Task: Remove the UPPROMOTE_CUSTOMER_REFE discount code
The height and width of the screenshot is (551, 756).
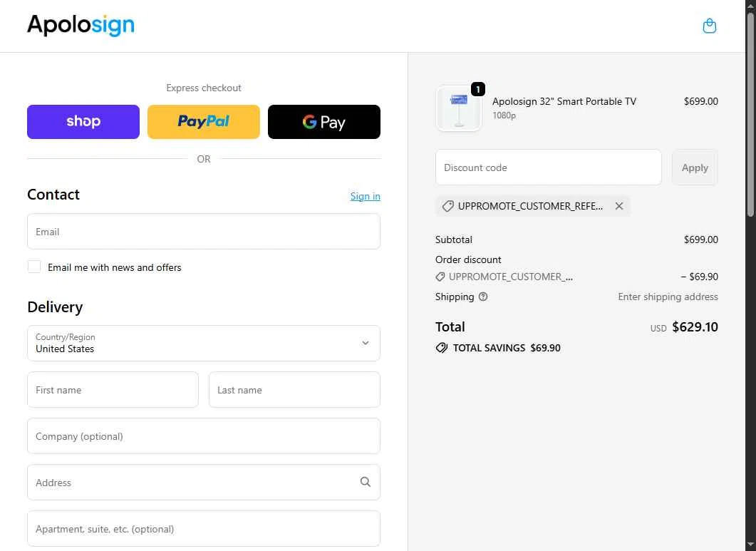Action: click(x=619, y=206)
